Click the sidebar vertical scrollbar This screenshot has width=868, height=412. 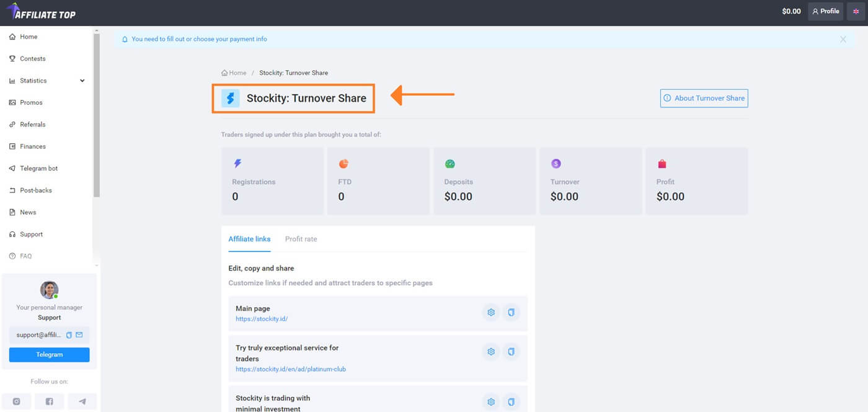coord(96,115)
